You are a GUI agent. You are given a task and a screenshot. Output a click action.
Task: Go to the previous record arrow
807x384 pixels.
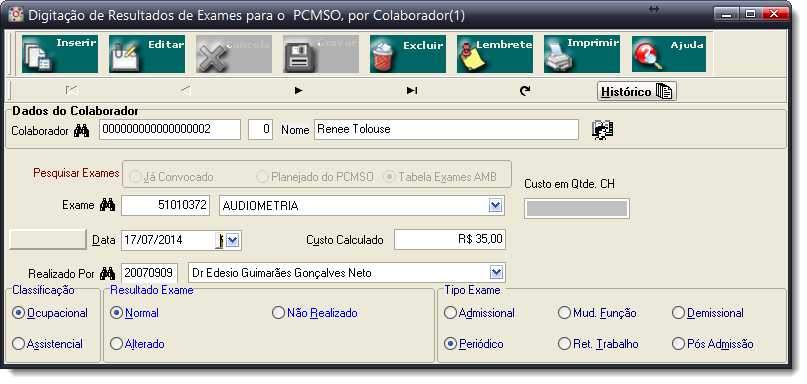[186, 91]
